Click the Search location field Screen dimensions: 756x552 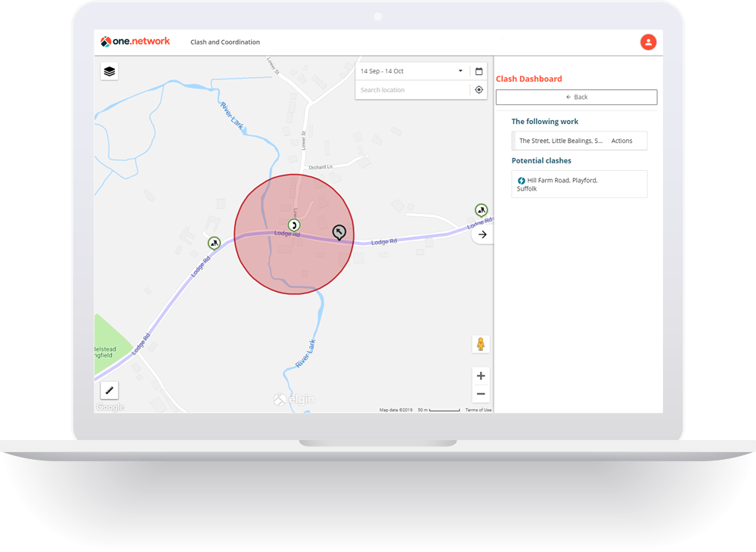pyautogui.click(x=412, y=90)
